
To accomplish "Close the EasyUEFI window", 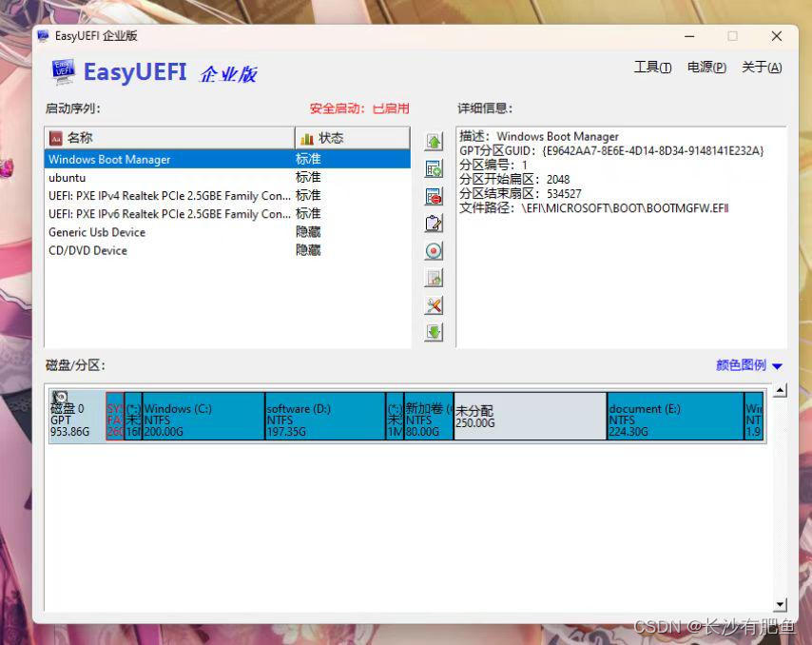I will click(x=776, y=36).
